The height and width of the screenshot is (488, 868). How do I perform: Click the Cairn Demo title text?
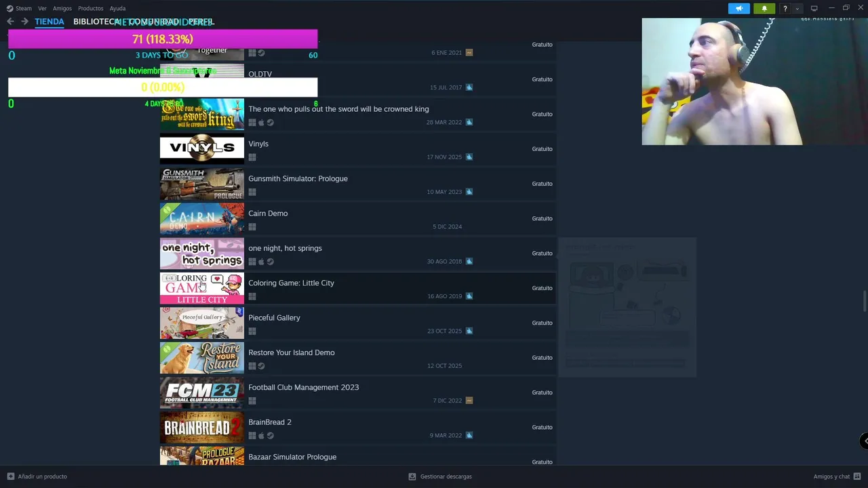(268, 213)
